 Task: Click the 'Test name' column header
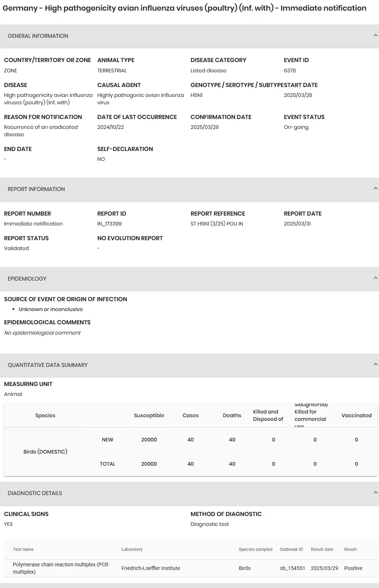[23, 549]
